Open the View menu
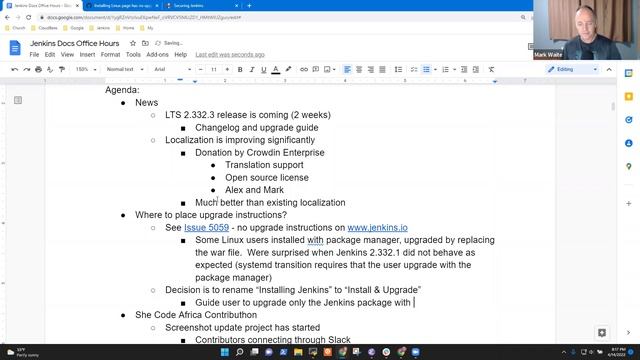This screenshot has width=640, height=360. point(67,54)
